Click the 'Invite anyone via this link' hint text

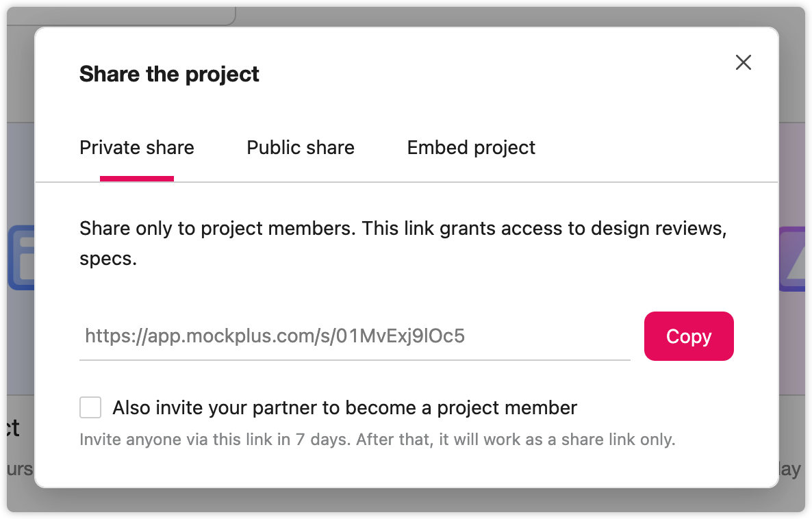pos(377,440)
